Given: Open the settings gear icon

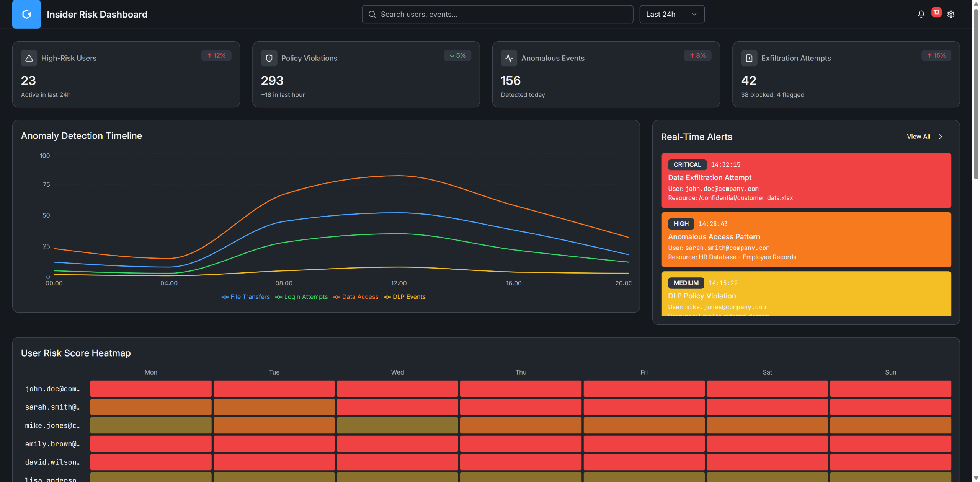Looking at the screenshot, I should (951, 14).
